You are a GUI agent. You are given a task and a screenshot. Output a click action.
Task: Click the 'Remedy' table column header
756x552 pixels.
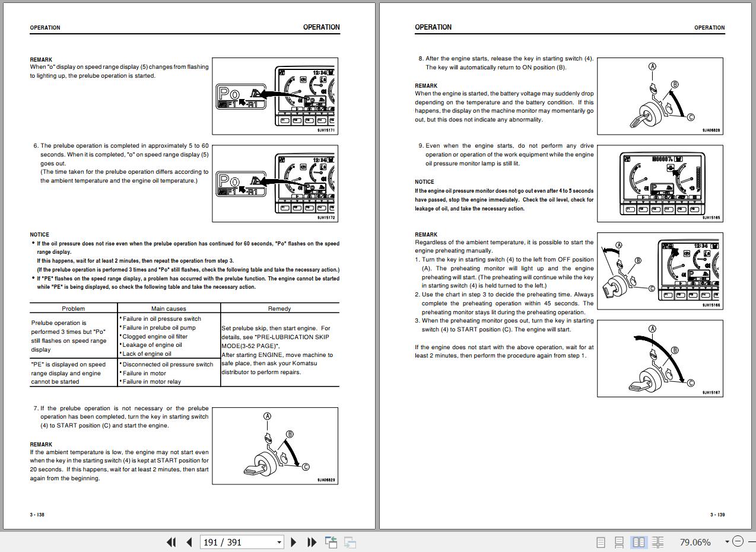pyautogui.click(x=279, y=308)
